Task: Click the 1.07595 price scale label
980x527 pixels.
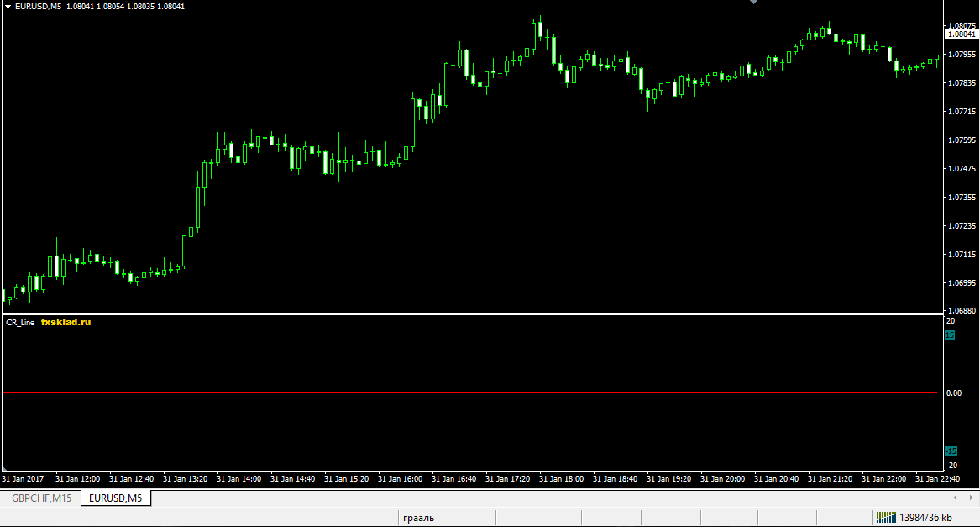Action: 962,140
